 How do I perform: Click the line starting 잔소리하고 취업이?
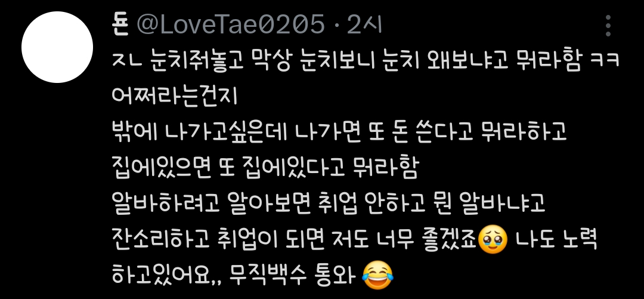point(354,240)
